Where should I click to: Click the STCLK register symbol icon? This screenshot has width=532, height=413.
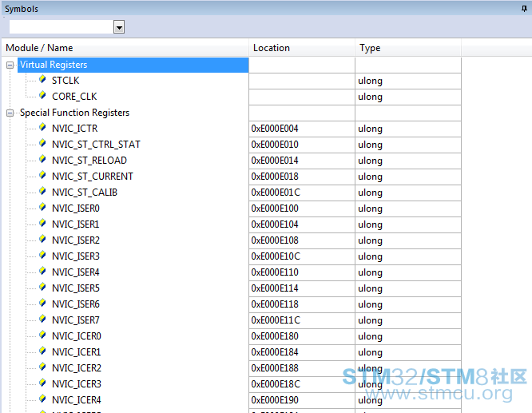[42, 79]
